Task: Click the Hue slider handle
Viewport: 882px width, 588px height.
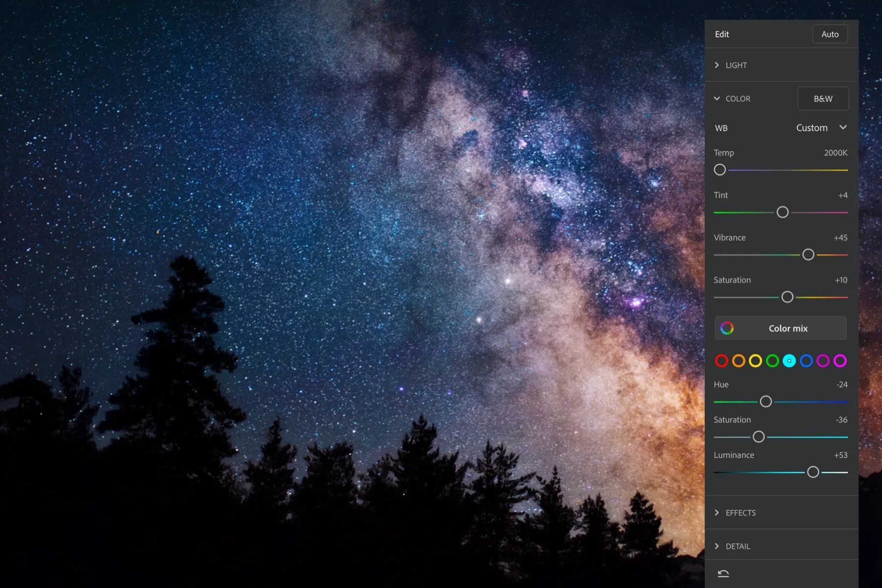Action: coord(766,401)
